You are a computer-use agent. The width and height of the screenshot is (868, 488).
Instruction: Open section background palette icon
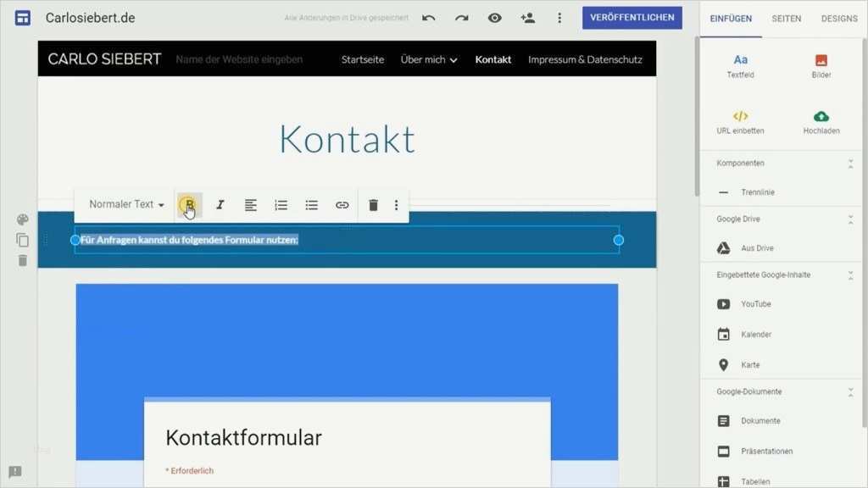23,219
